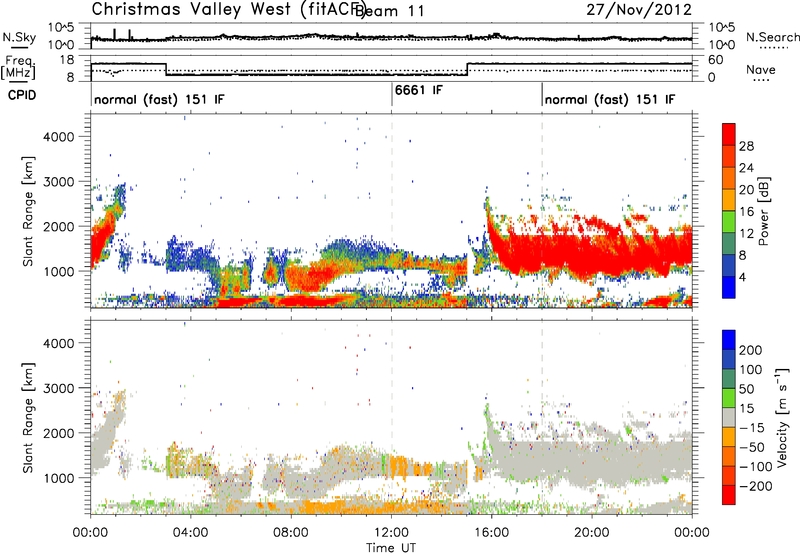Screen dimensions: 800x554
Task: Click the red bottom segment of the Velocity color bar
Action: pos(729,495)
